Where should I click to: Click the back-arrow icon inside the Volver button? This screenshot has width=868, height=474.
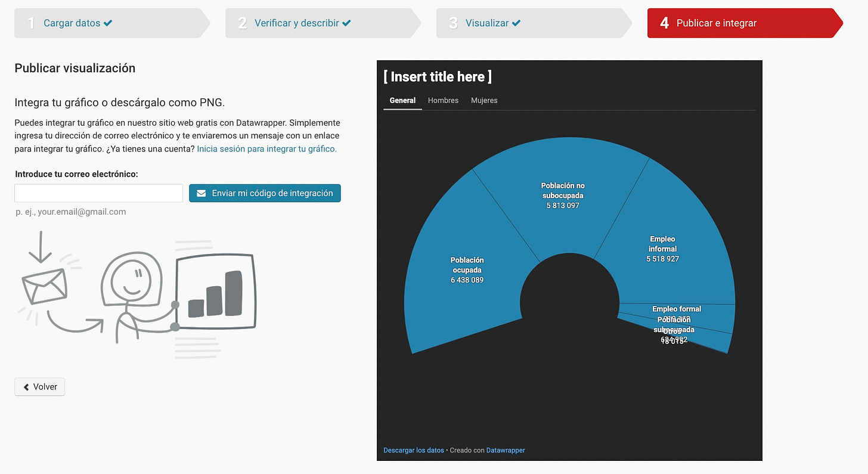25,386
